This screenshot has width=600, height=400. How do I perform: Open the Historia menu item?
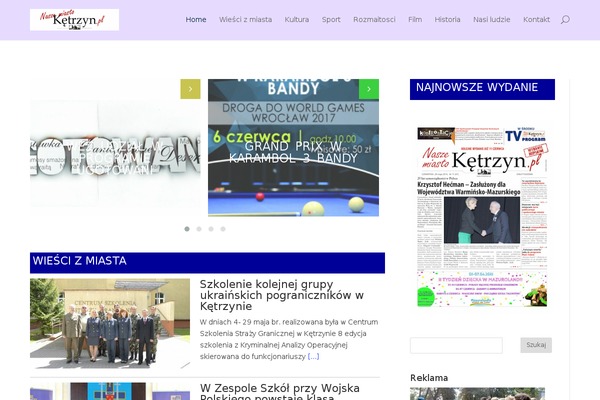(447, 20)
